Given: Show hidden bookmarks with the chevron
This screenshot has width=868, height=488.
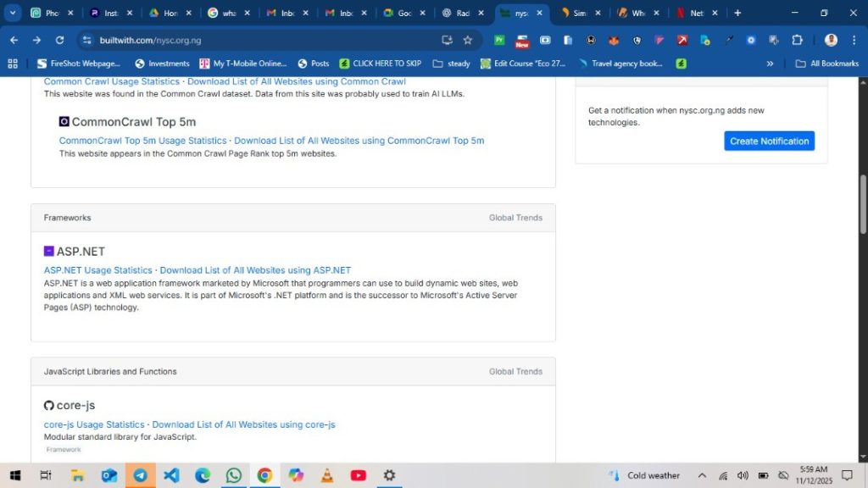Looking at the screenshot, I should tap(770, 64).
